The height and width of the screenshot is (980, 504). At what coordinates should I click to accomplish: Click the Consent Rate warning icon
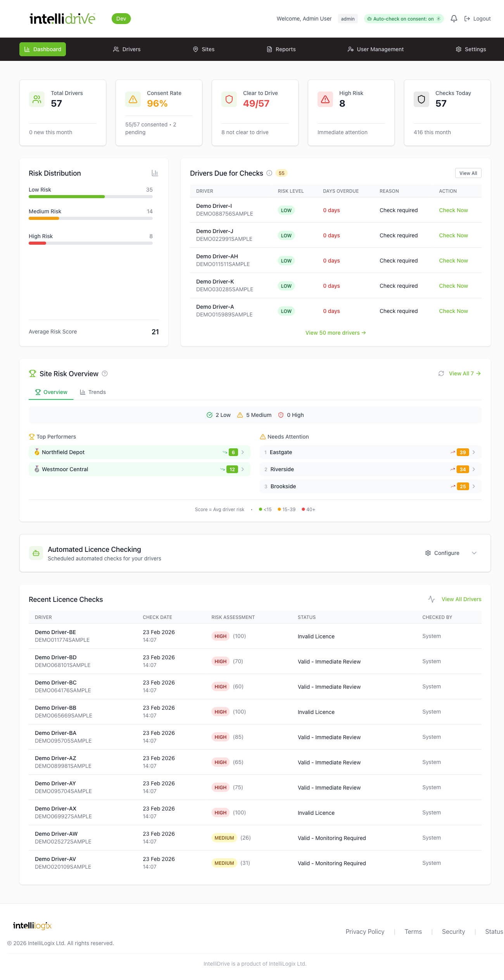point(133,99)
